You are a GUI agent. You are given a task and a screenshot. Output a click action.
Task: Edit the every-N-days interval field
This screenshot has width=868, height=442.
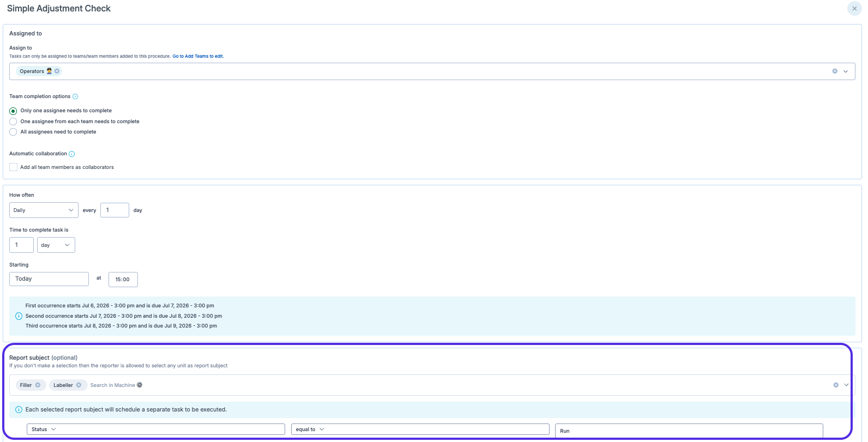click(x=114, y=210)
